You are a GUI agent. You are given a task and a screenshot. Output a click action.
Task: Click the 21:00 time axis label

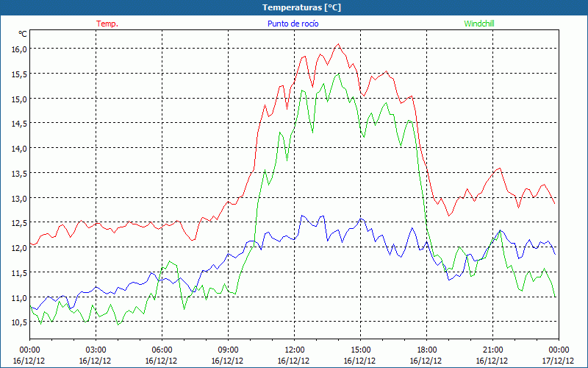click(492, 350)
